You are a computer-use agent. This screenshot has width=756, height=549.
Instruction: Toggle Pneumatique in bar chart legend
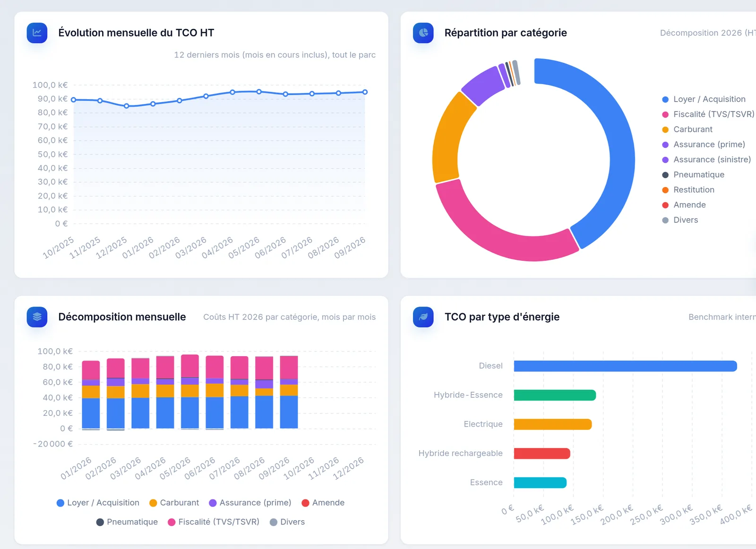[x=127, y=522]
